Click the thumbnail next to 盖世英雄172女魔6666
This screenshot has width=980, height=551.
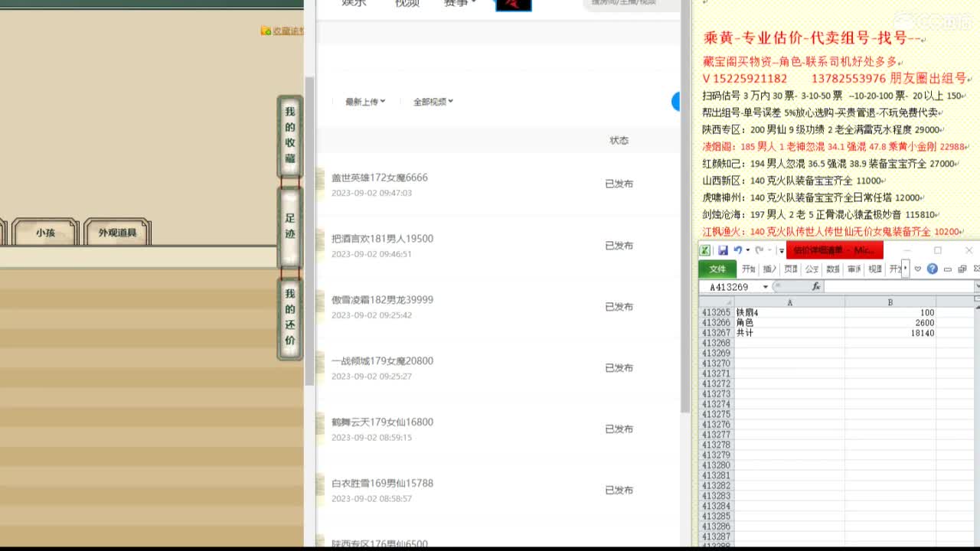(x=320, y=184)
